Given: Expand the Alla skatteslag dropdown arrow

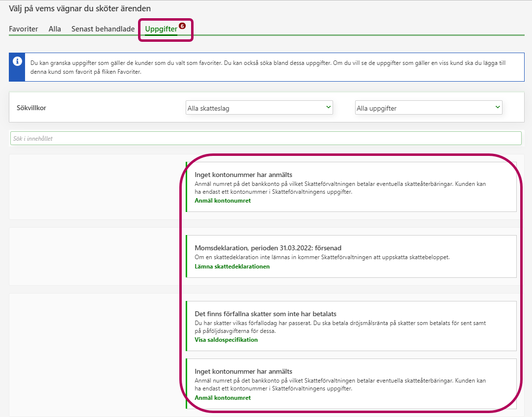Looking at the screenshot, I should click(328, 107).
